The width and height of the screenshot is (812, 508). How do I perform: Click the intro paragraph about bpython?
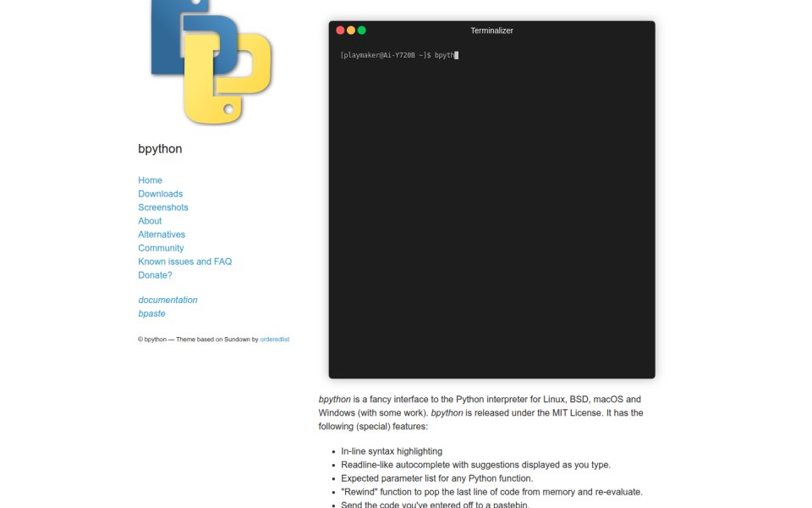[x=480, y=413]
